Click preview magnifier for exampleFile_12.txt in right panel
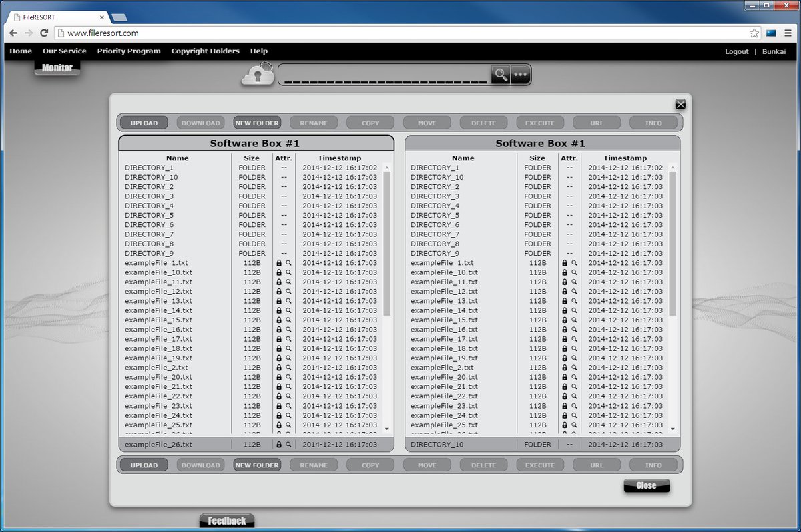Image resolution: width=801 pixels, height=532 pixels. (574, 292)
